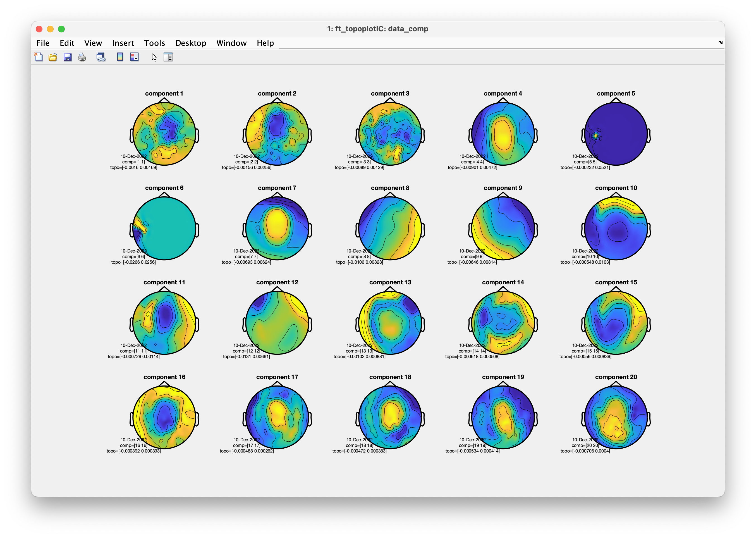This screenshot has height=538, width=756.
Task: Click the green macOS zoom window button
Action: pos(61,29)
